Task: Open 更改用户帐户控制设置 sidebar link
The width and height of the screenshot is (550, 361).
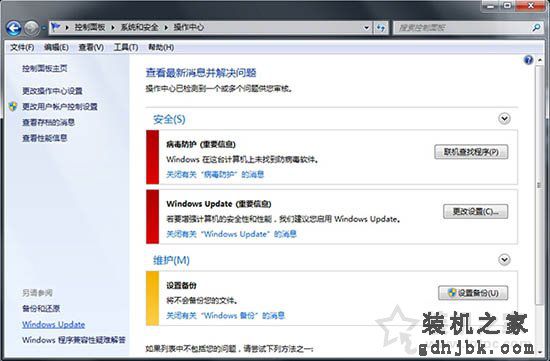Action: pos(60,106)
